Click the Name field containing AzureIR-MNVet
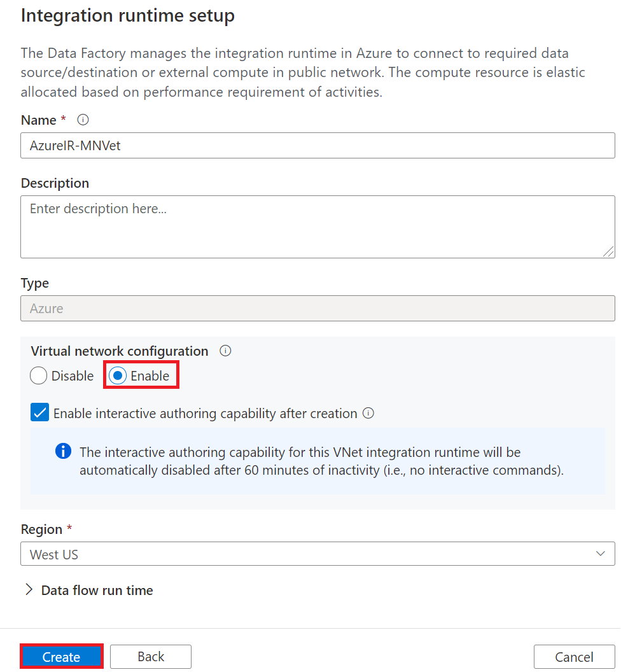Viewport: 621px width, 672px height. click(x=317, y=146)
